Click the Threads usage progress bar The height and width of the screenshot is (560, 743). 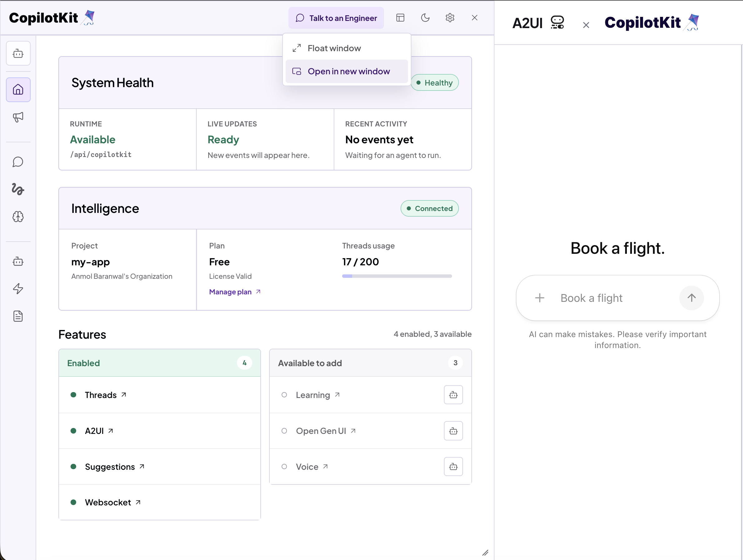[x=397, y=276]
